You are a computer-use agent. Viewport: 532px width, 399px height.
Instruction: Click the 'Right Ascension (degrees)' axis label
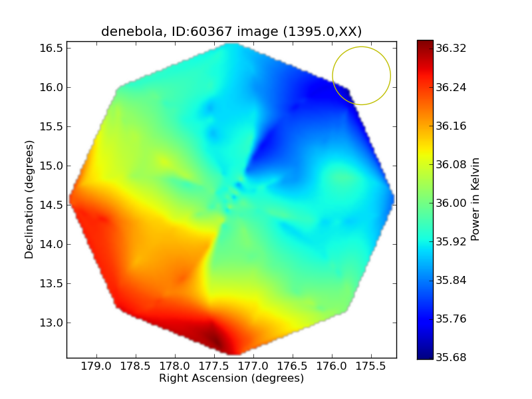click(x=231, y=378)
